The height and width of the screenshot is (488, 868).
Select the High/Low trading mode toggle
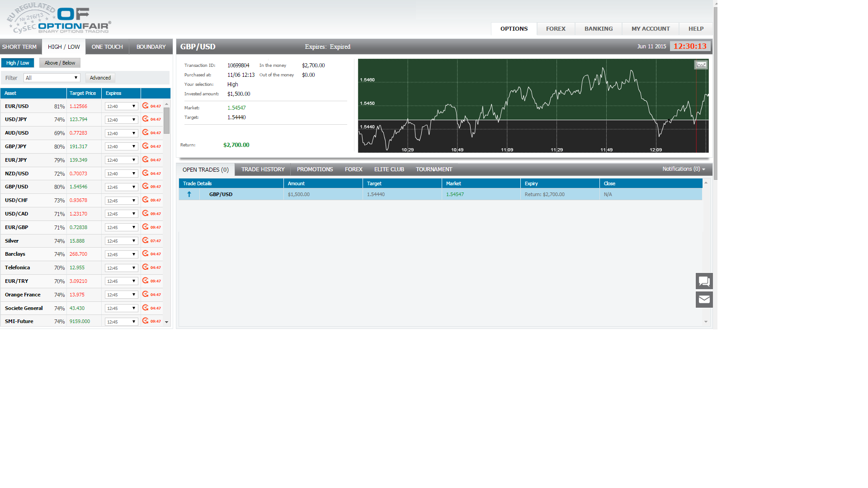[18, 62]
